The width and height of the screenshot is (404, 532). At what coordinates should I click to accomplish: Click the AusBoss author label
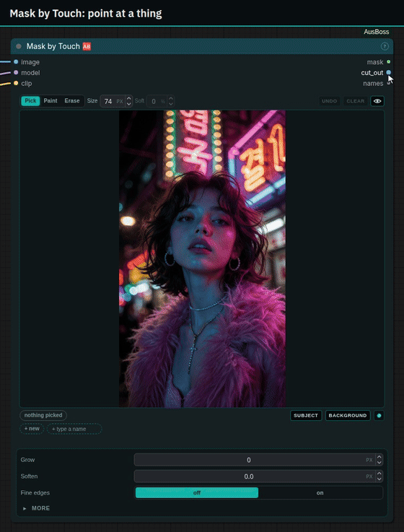pos(376,32)
